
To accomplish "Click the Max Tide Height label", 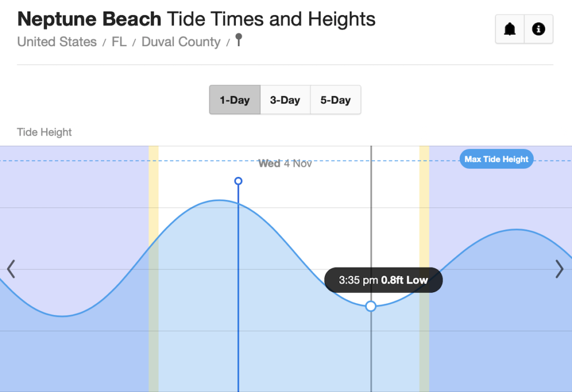I will pos(496,159).
